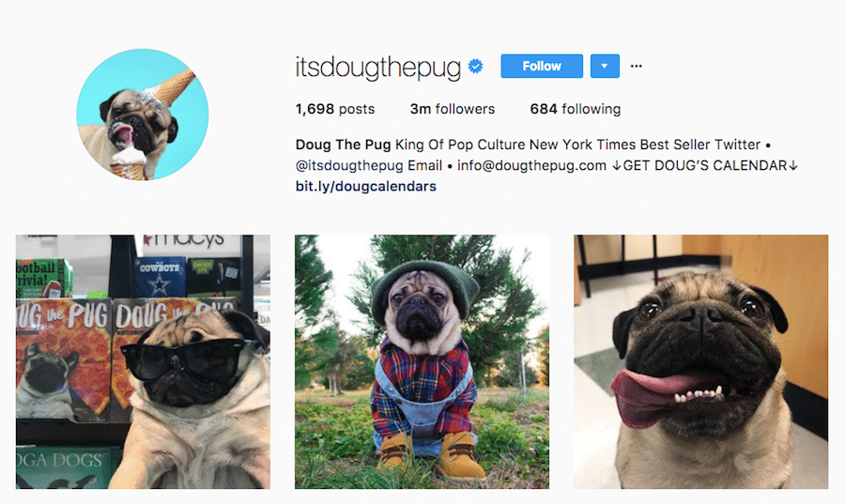Click the @itsdougthepug Twitter handle in bio
Screen dimensions: 845x504
coord(349,166)
